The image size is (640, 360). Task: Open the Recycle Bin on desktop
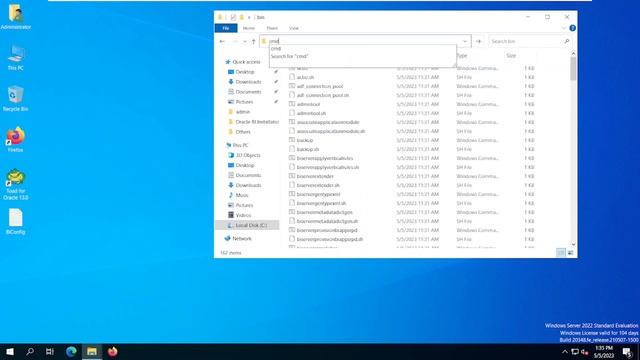click(16, 98)
